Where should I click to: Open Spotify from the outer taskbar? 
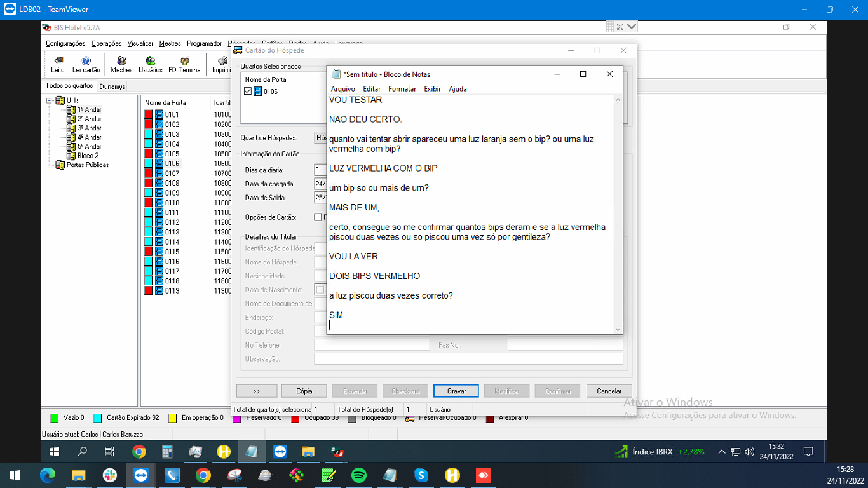coord(359,475)
